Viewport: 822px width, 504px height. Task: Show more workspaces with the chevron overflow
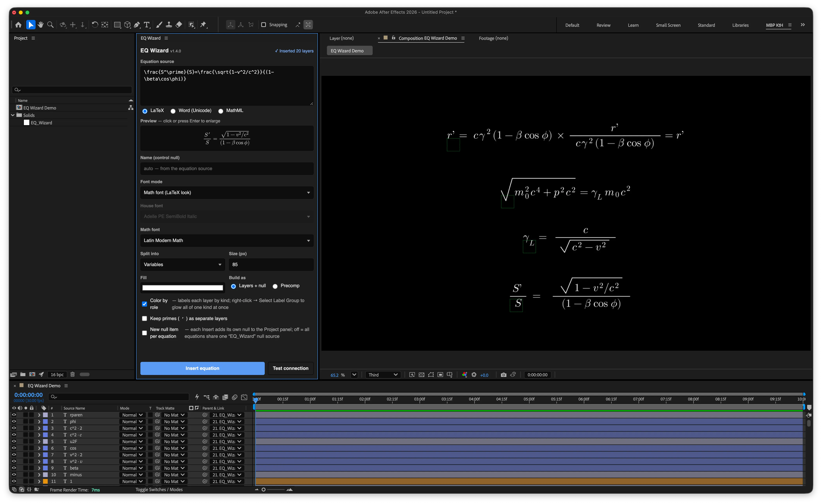(803, 25)
